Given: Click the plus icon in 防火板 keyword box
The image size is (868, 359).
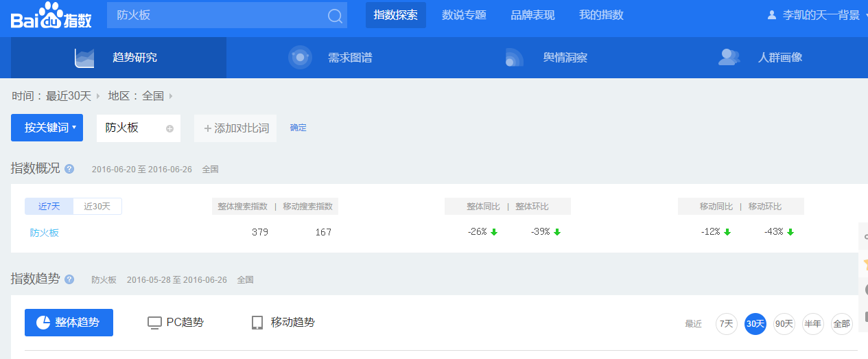Looking at the screenshot, I should (x=169, y=128).
